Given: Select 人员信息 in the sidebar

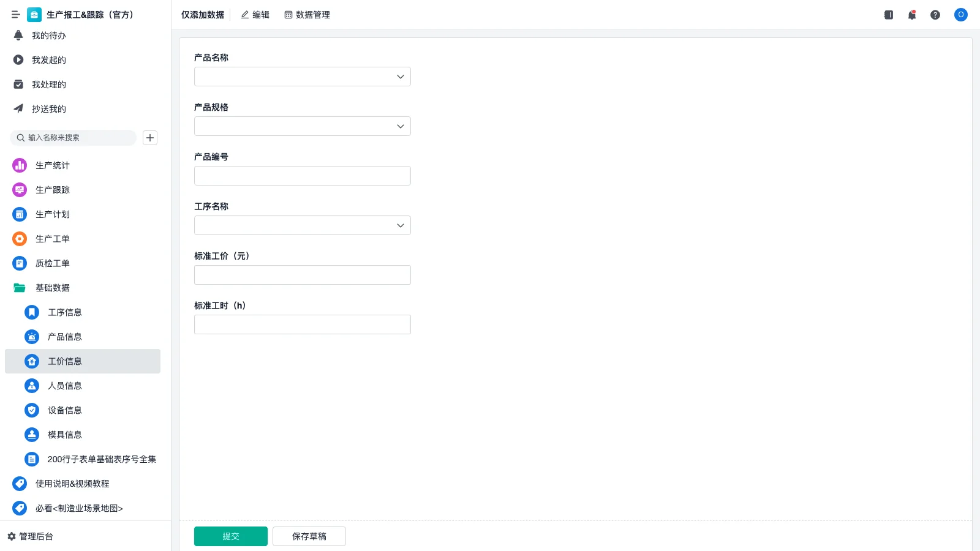Looking at the screenshot, I should point(65,386).
